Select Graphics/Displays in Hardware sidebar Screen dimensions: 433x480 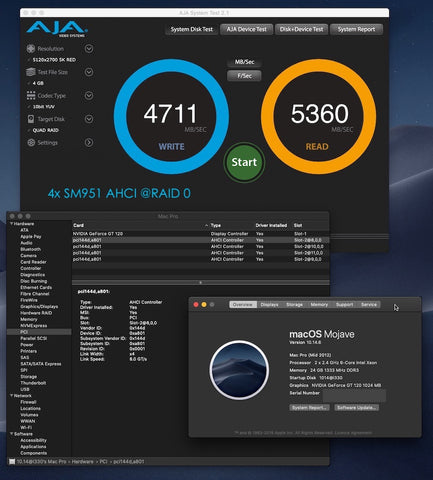coord(39,307)
